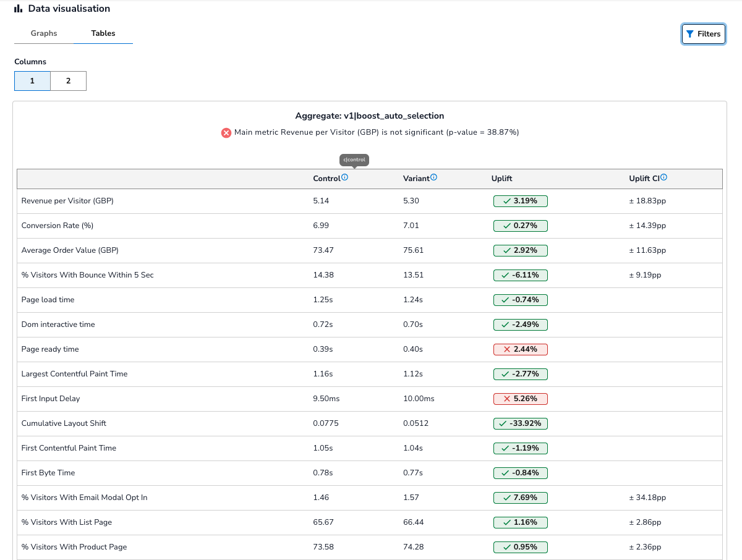Click the 3.19% uplift badge
This screenshot has width=742, height=560.
(520, 201)
